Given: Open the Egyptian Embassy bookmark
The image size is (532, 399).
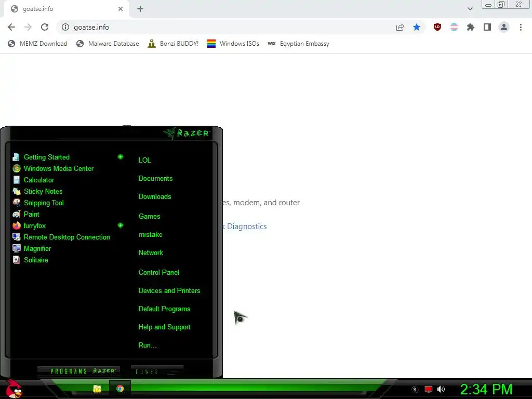Looking at the screenshot, I should 299,44.
